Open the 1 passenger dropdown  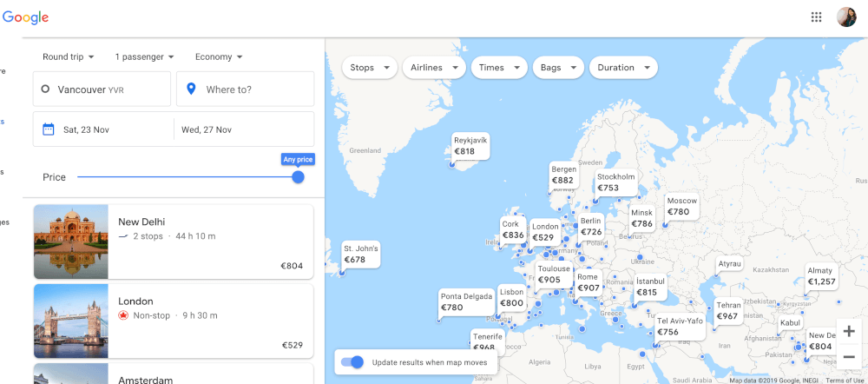pyautogui.click(x=144, y=56)
